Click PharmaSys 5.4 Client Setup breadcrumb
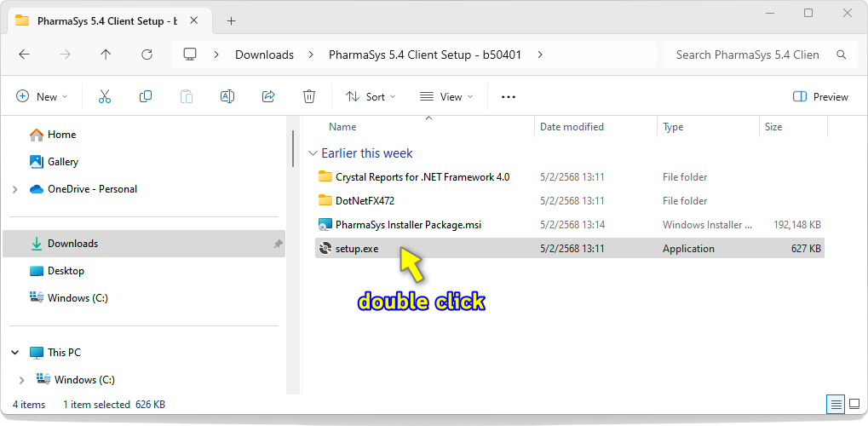 tap(425, 55)
